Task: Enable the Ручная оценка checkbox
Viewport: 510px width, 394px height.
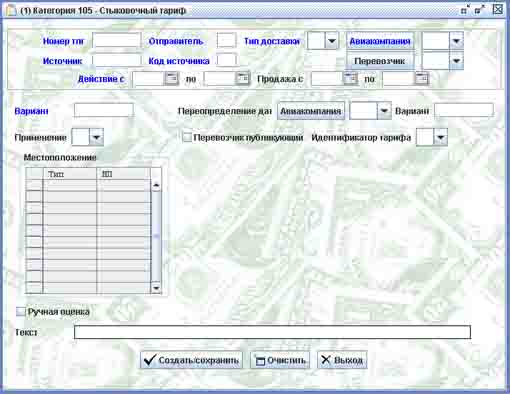Action: [21, 312]
